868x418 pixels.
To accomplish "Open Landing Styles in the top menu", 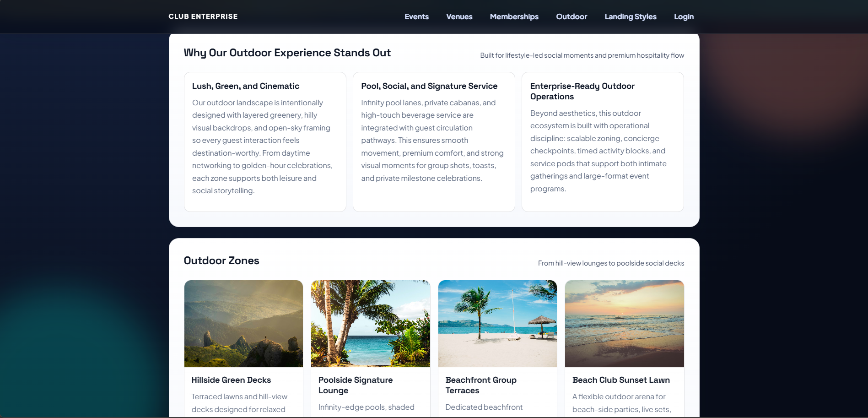I will (630, 16).
